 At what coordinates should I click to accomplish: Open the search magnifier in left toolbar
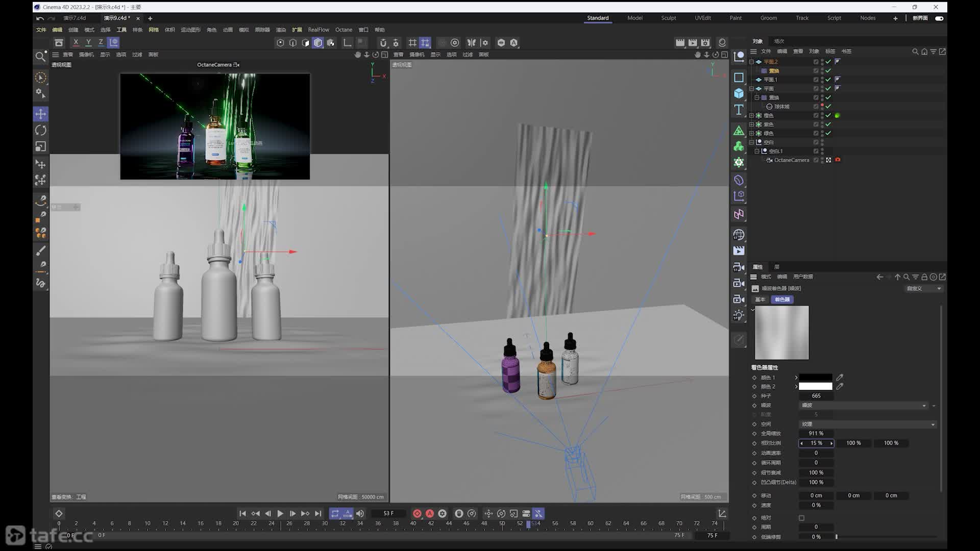pos(40,56)
